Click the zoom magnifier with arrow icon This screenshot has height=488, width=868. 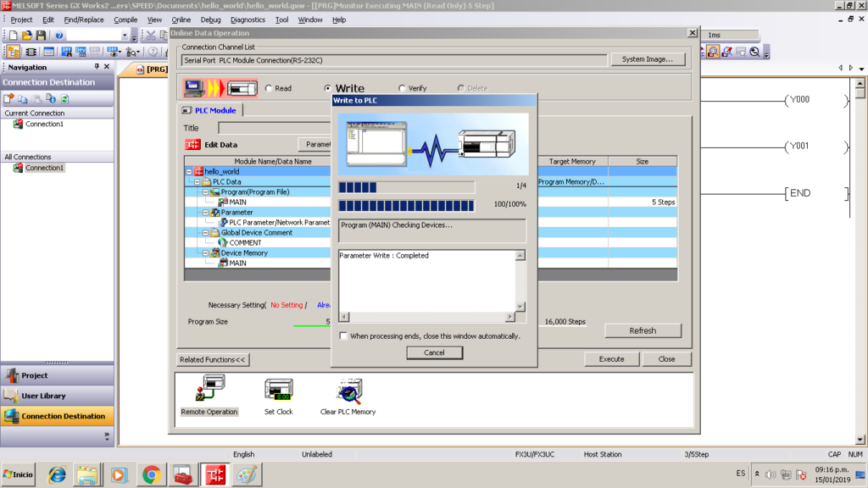tap(754, 52)
